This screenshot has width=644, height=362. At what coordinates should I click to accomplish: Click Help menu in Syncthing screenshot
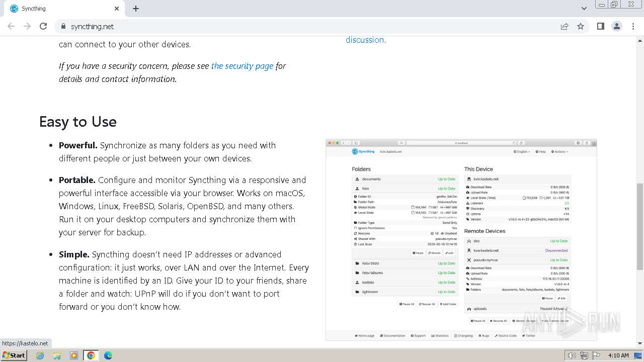tap(541, 151)
